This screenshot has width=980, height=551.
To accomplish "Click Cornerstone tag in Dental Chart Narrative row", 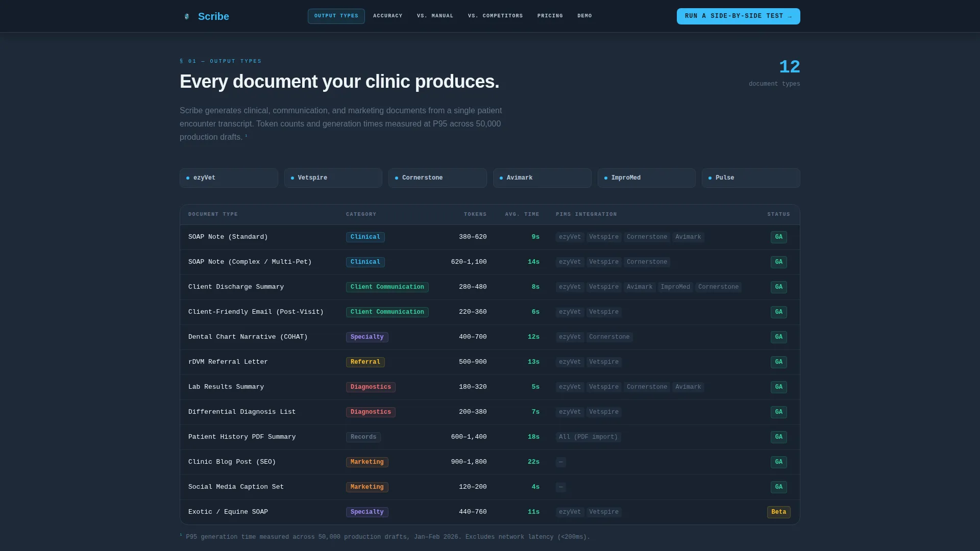I will 609,337.
